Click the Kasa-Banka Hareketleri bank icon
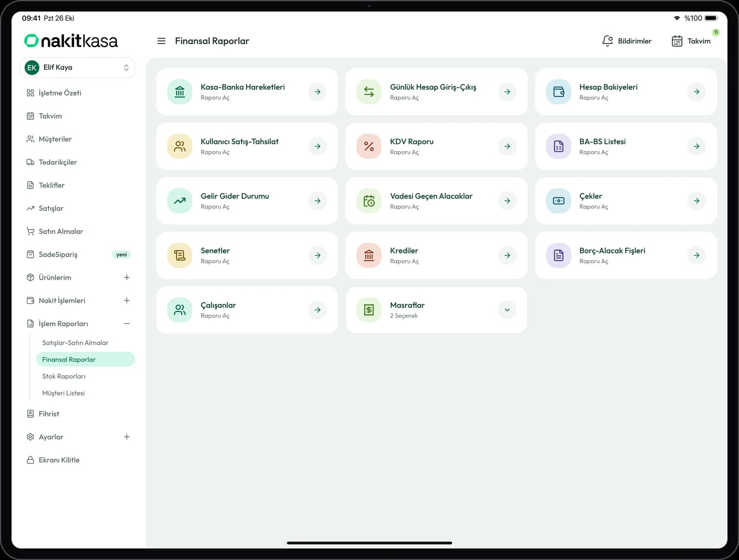Viewport: 739px width, 560px height. [180, 92]
